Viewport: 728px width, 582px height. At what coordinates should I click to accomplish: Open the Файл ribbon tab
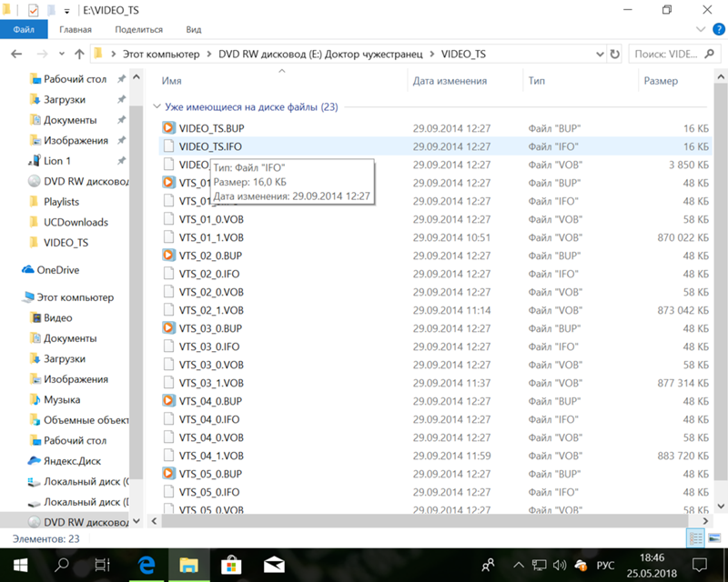tap(24, 29)
